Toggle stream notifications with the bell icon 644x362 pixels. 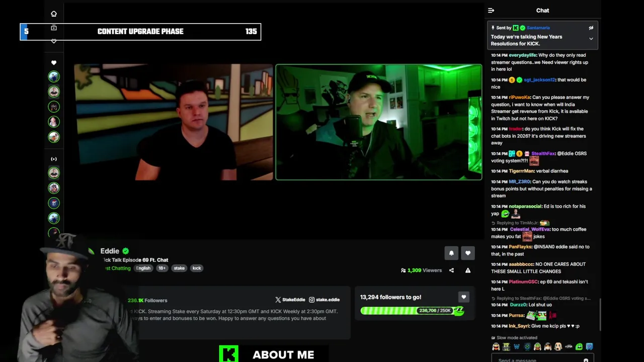[451, 253]
